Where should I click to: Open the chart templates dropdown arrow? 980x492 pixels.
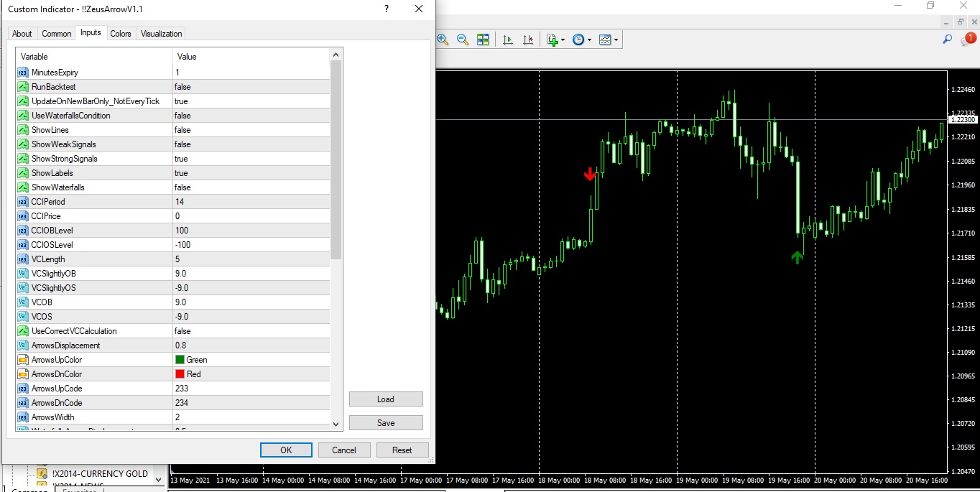click(616, 40)
